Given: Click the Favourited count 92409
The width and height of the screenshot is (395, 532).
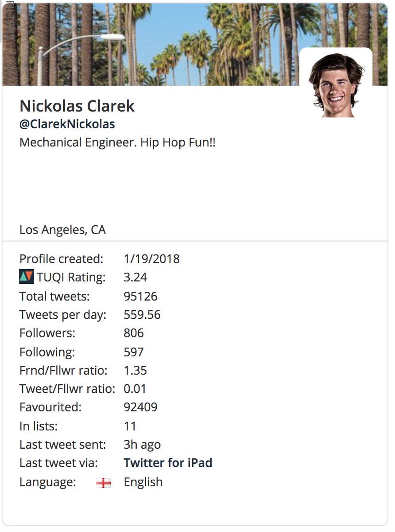Looking at the screenshot, I should 140,407.
